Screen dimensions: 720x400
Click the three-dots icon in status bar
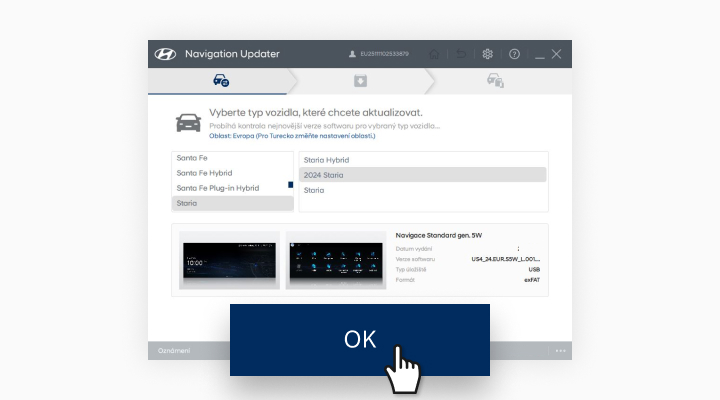coord(561,351)
